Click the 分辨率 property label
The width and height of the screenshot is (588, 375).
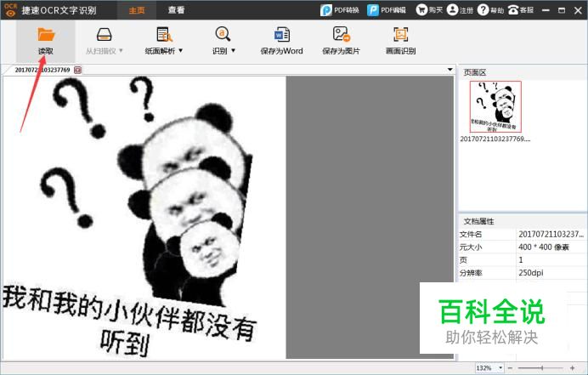click(x=471, y=273)
